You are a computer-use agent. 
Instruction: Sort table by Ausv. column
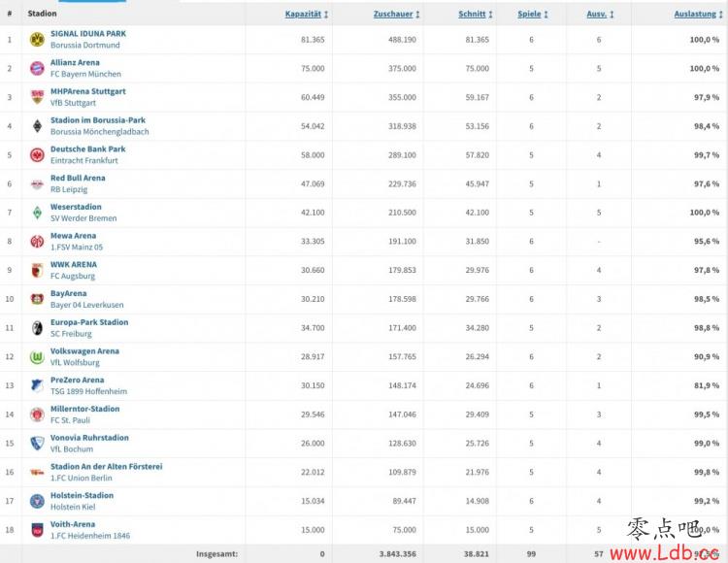(600, 14)
